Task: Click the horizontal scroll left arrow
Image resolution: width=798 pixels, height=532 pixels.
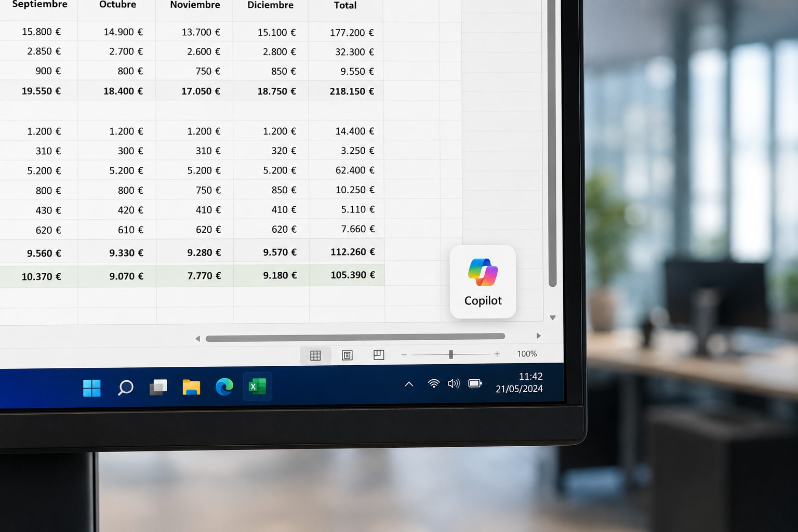Action: tap(197, 339)
